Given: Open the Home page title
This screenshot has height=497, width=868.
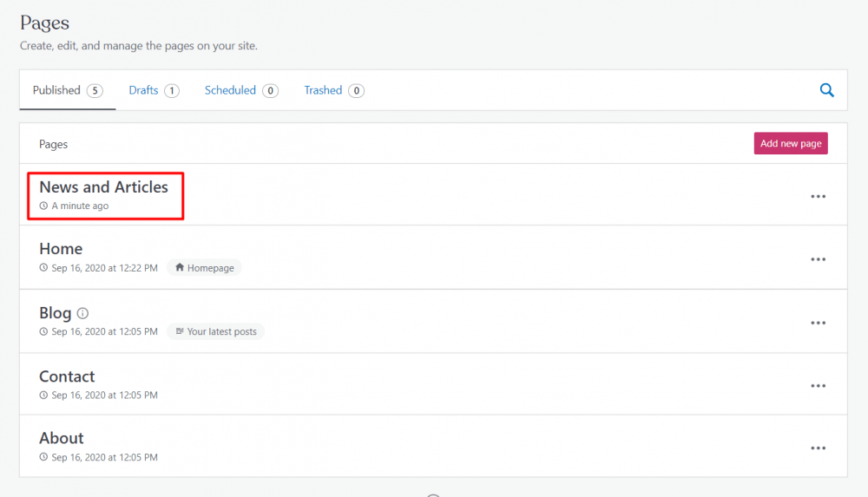Looking at the screenshot, I should pos(61,249).
